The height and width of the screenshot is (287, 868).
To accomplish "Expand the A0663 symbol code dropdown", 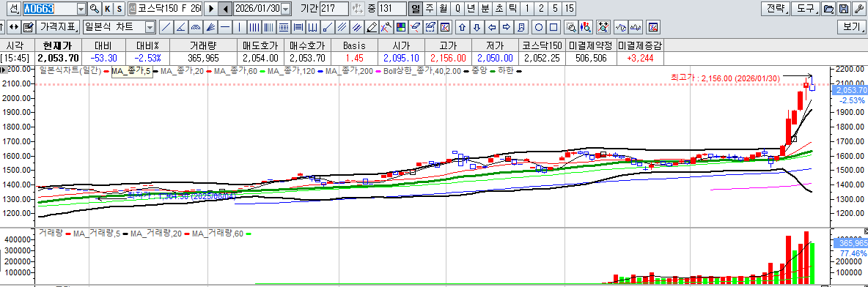I will coord(82,9).
